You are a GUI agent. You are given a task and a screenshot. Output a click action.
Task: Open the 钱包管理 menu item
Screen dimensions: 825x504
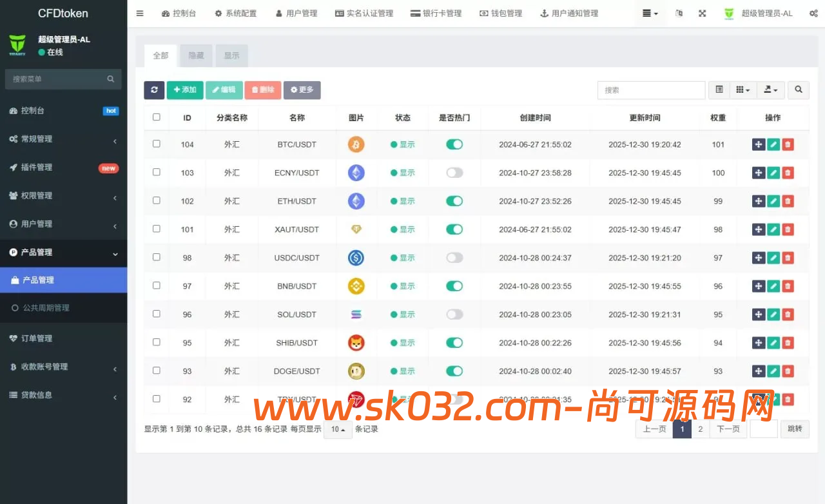pos(501,13)
